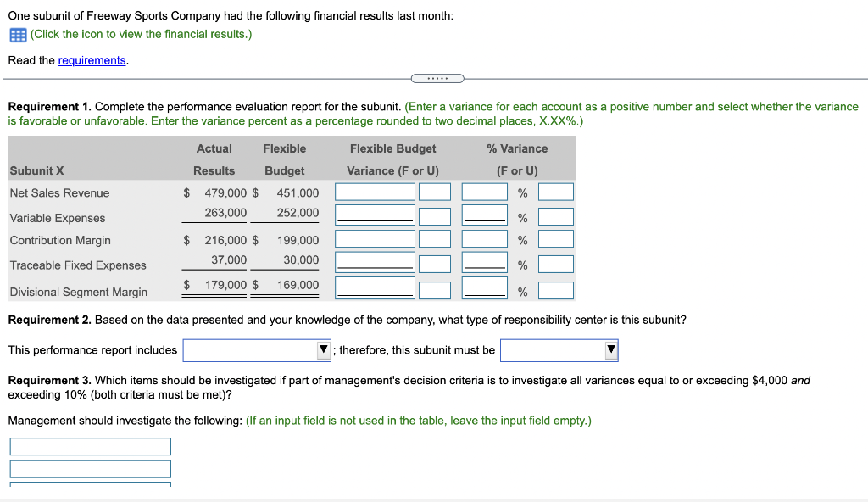Select F or U for Contribution Margin variance

coord(435,239)
